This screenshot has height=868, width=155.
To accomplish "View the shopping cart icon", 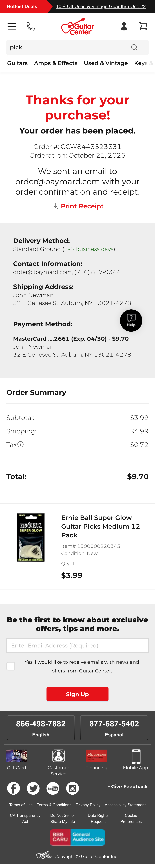I will 143,26.
